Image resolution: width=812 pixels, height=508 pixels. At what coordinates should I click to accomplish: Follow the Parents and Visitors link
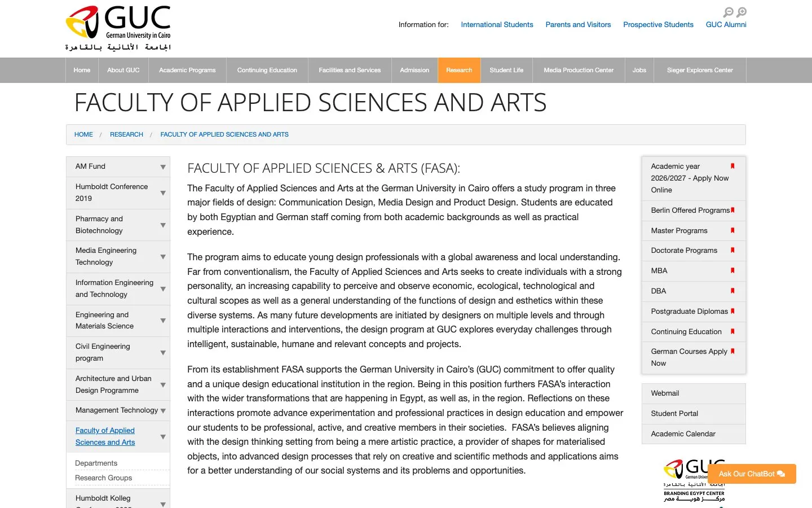tap(578, 25)
